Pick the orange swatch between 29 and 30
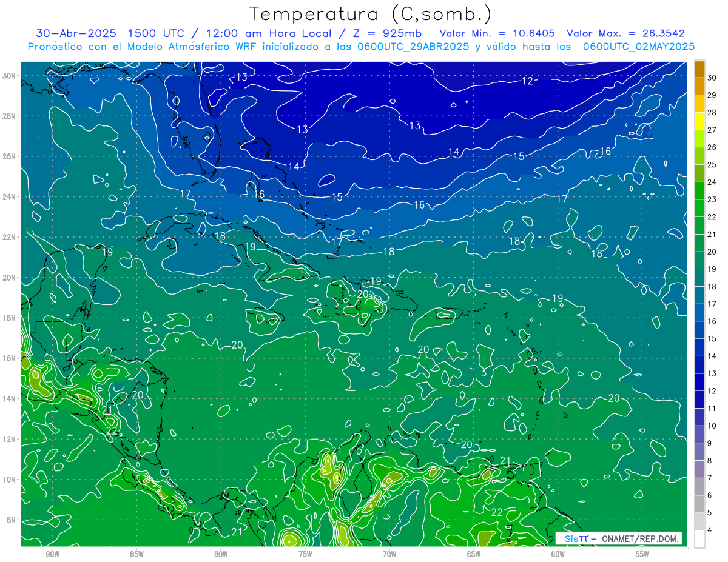728x562 pixels. click(699, 87)
